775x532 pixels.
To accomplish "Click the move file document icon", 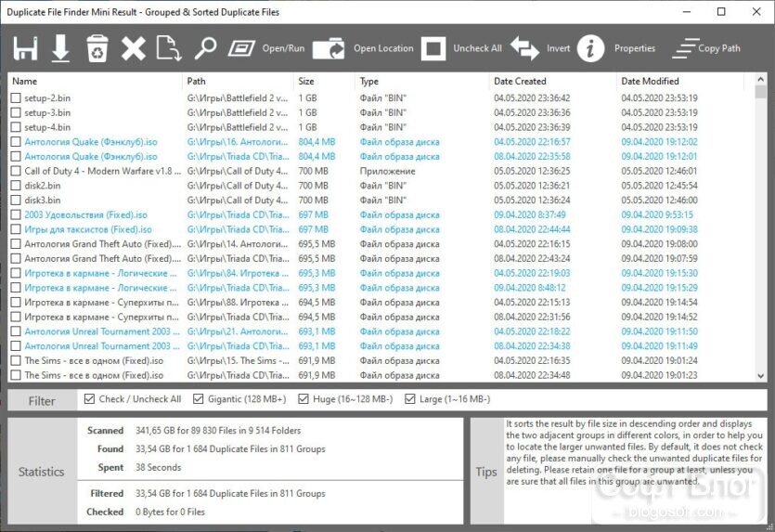I will tap(169, 48).
